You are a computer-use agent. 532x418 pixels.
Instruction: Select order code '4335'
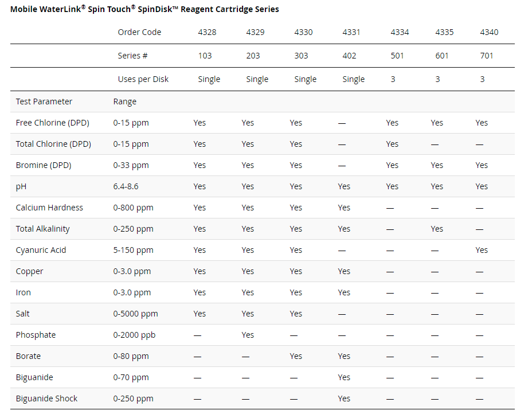(444, 32)
